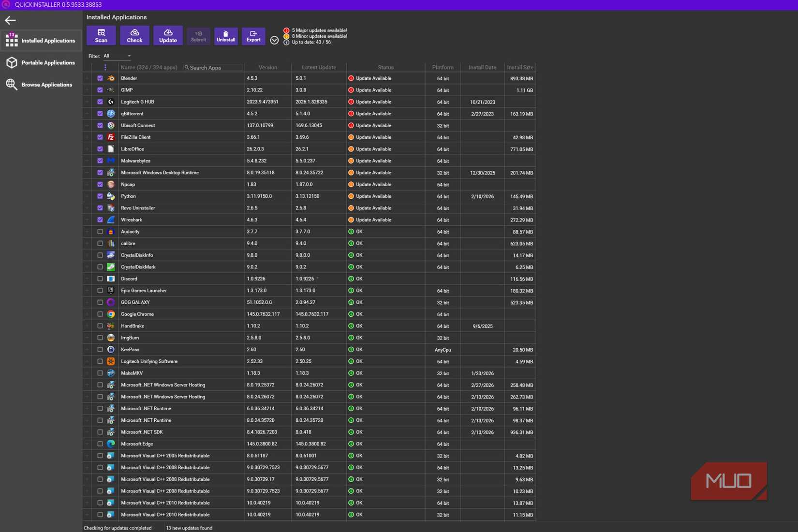798x532 pixels.
Task: Deselect the LibreOffice checkbox
Action: point(100,149)
